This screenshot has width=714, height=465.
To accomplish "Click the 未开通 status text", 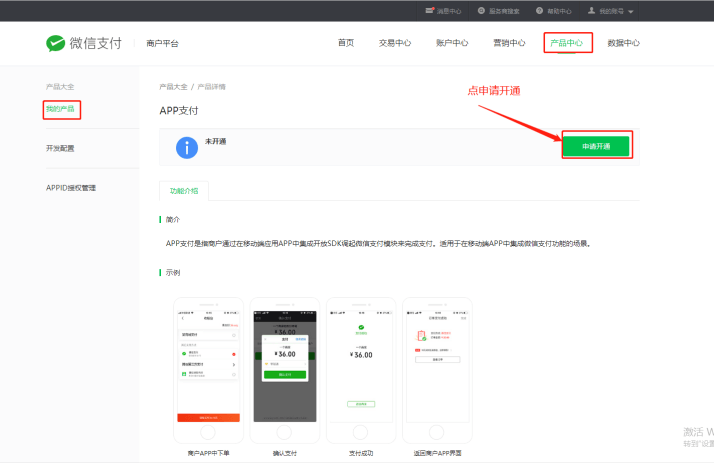I will [215, 141].
